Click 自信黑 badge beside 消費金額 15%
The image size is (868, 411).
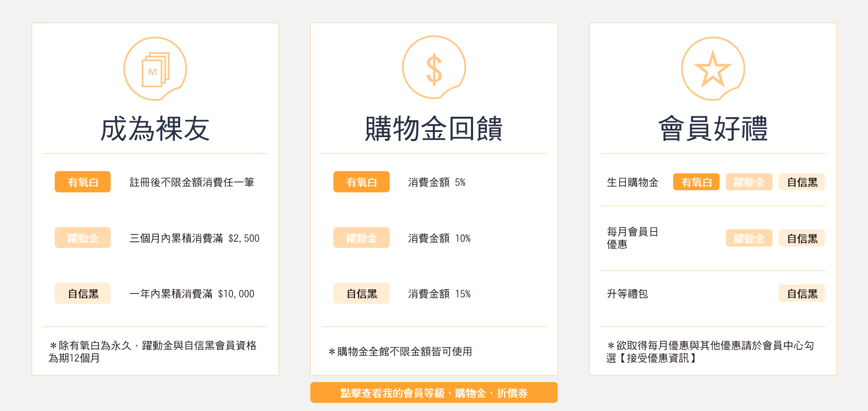click(361, 294)
